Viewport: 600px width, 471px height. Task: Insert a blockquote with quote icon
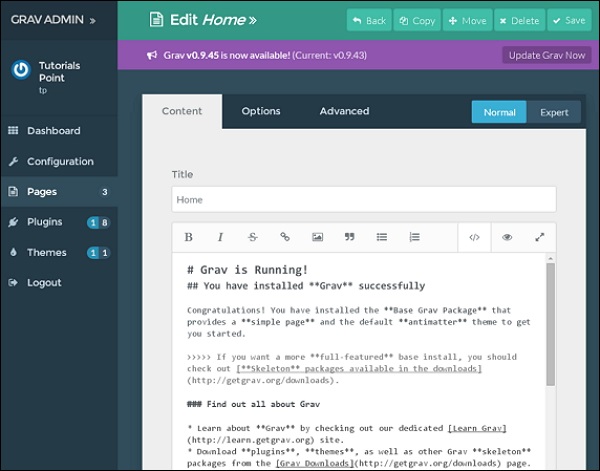349,237
